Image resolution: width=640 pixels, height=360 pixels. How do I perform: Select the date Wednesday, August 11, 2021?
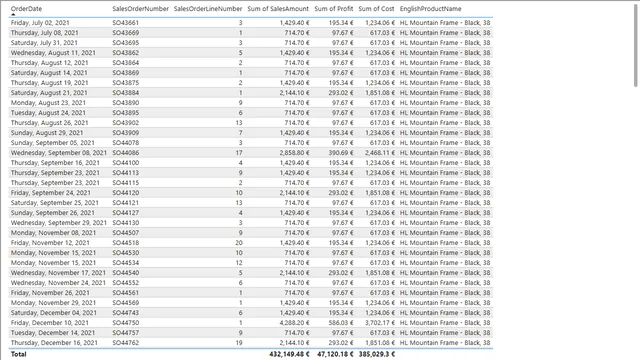tap(53, 53)
